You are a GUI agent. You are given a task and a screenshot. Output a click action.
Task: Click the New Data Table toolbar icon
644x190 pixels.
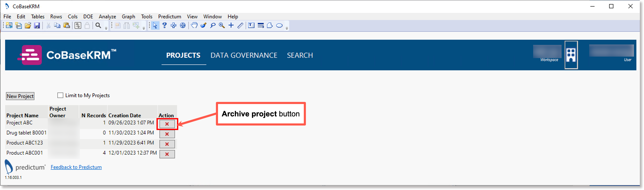point(9,26)
